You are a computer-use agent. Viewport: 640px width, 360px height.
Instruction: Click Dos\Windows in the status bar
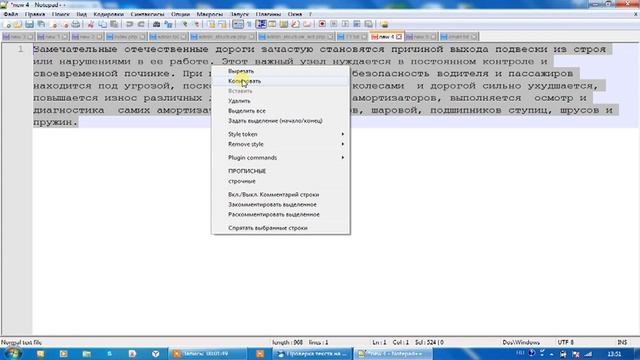click(521, 342)
